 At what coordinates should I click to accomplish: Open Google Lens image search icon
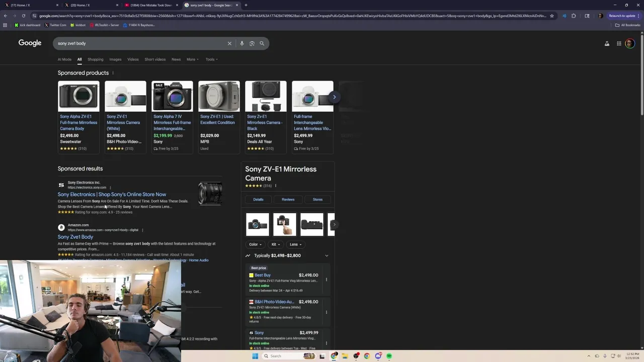[x=252, y=43]
